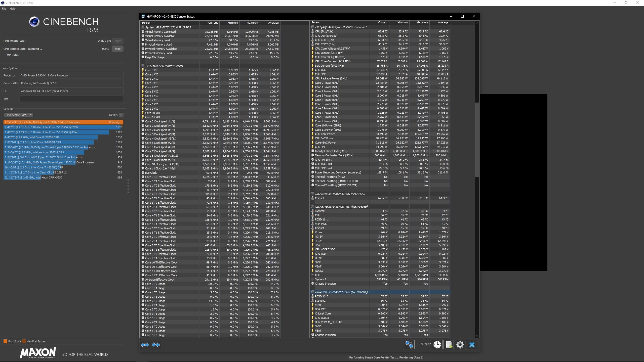The width and height of the screenshot is (644, 362).
Task: Open the Cinebench File menu
Action: pos(4,9)
